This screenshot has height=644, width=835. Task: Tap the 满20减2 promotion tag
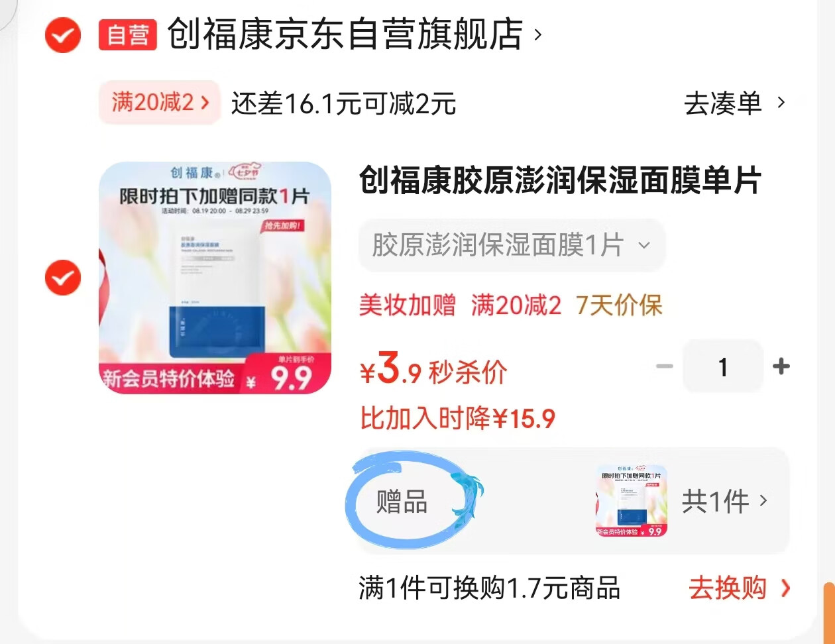click(x=160, y=102)
